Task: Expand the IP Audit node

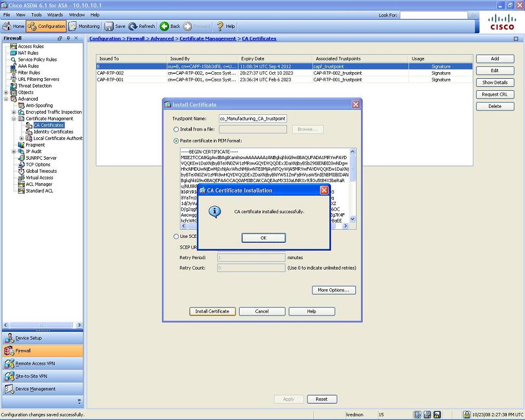Action: (x=14, y=151)
